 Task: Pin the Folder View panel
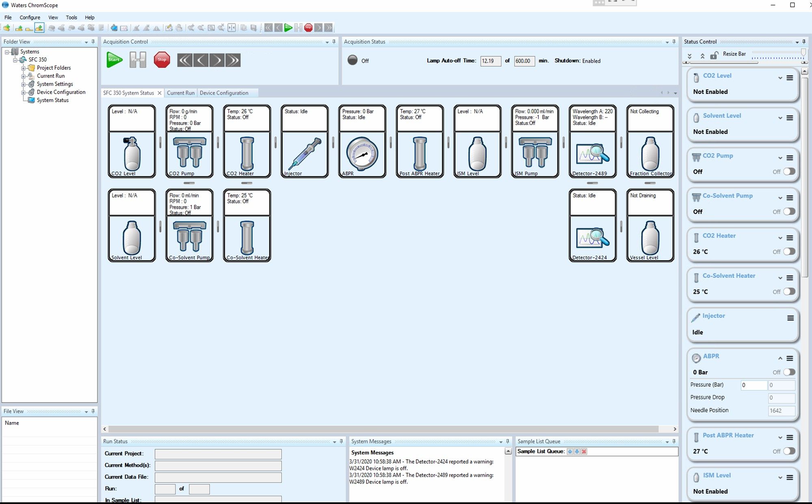93,41
